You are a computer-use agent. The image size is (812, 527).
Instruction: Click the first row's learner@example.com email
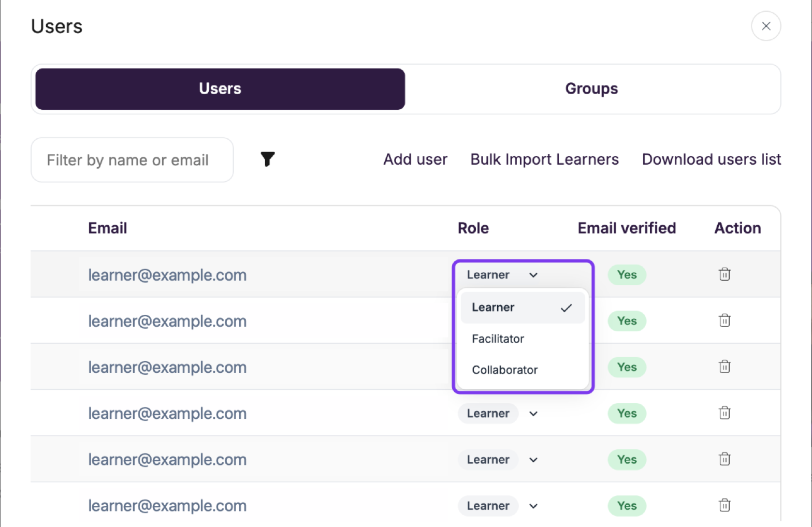(x=167, y=275)
